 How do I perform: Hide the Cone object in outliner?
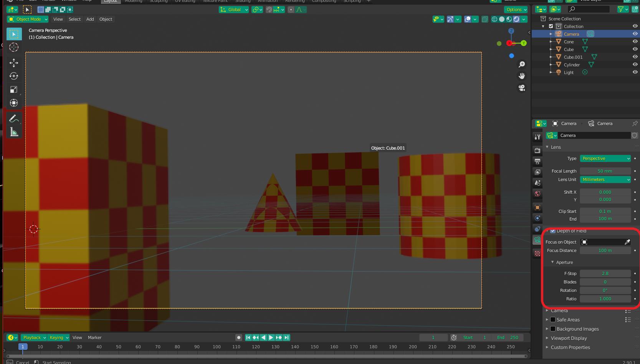635,41
